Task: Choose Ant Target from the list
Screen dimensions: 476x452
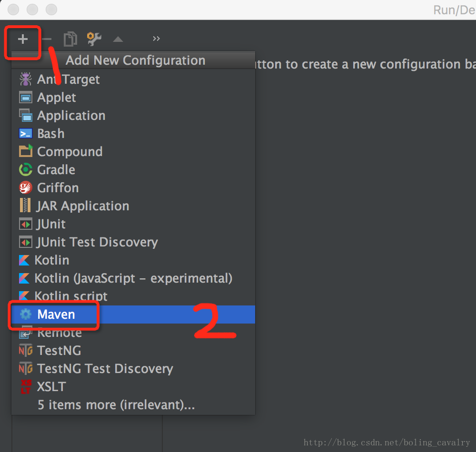Action: (x=133, y=79)
